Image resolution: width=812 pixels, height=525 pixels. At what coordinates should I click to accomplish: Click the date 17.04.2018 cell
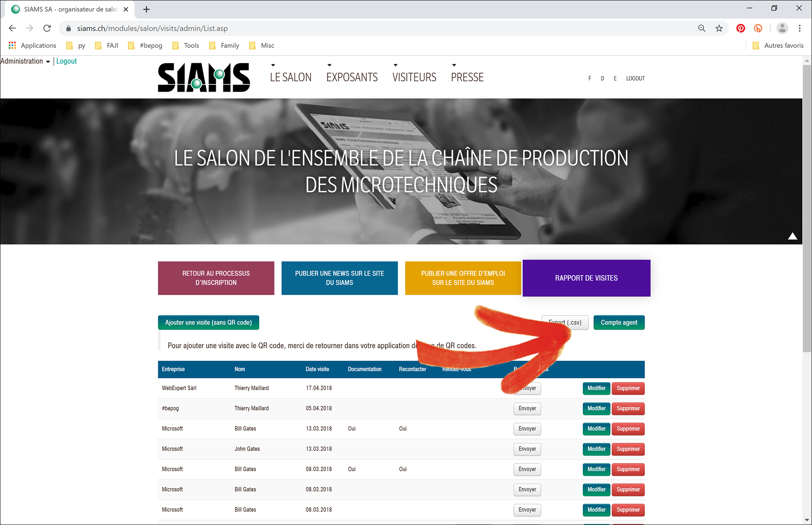point(319,388)
